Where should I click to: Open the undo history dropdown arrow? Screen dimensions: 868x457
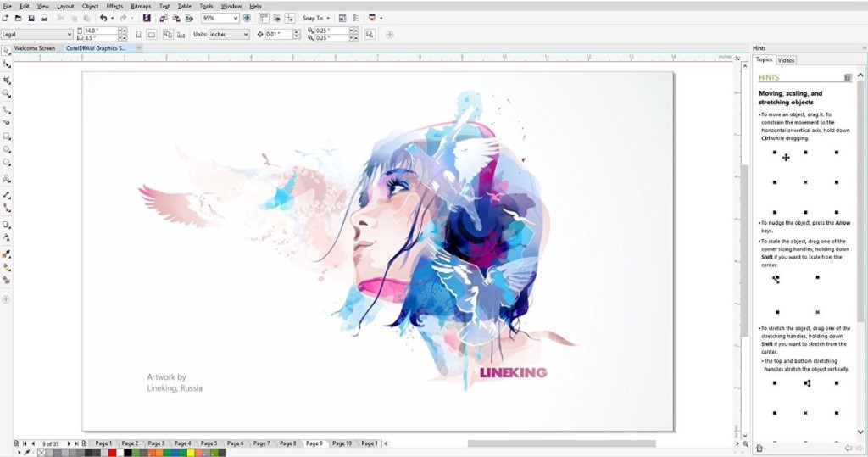(x=113, y=19)
